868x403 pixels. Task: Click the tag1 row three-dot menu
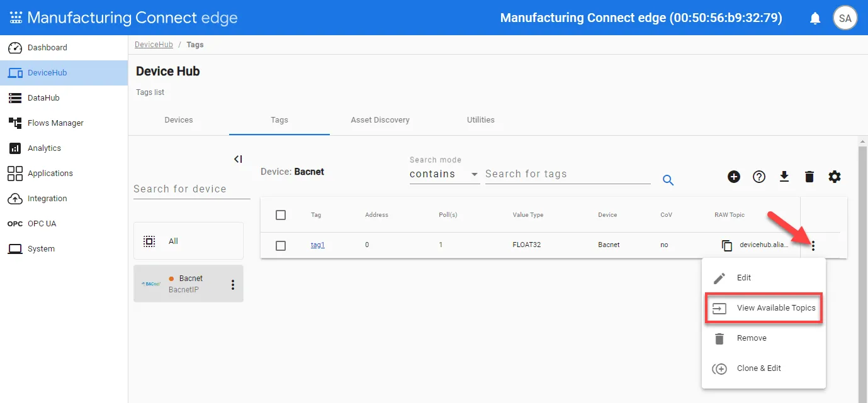pyautogui.click(x=813, y=246)
